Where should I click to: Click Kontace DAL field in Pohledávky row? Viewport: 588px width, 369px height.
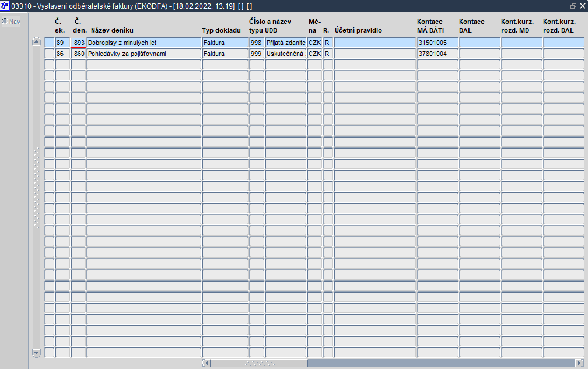pos(480,54)
